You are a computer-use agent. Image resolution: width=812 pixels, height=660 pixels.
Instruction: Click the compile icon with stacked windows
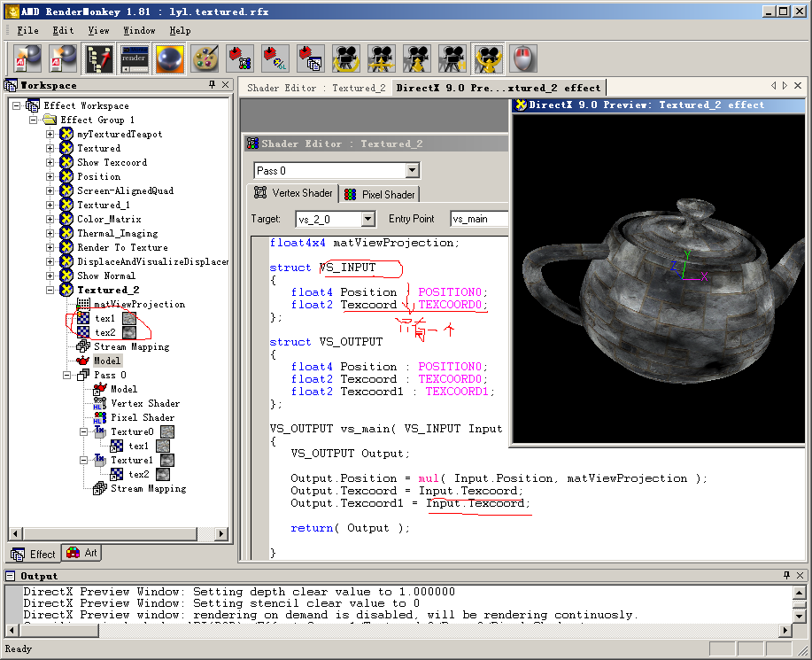pyautogui.click(x=311, y=58)
